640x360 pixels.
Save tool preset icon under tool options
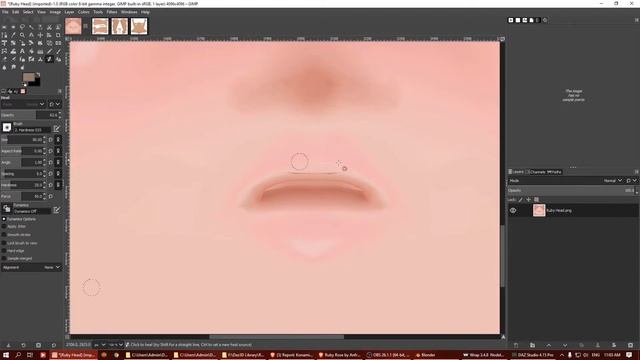click(8, 345)
